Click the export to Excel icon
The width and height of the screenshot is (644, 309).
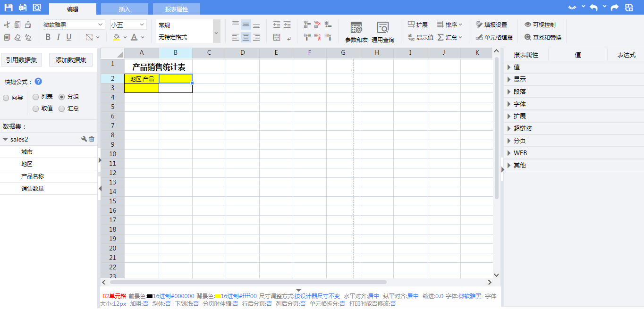click(x=23, y=8)
